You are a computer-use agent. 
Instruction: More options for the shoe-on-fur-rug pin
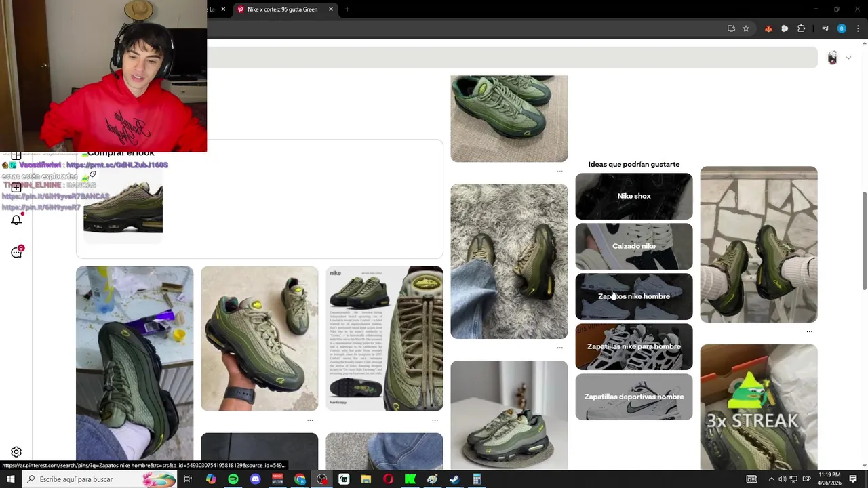click(559, 348)
